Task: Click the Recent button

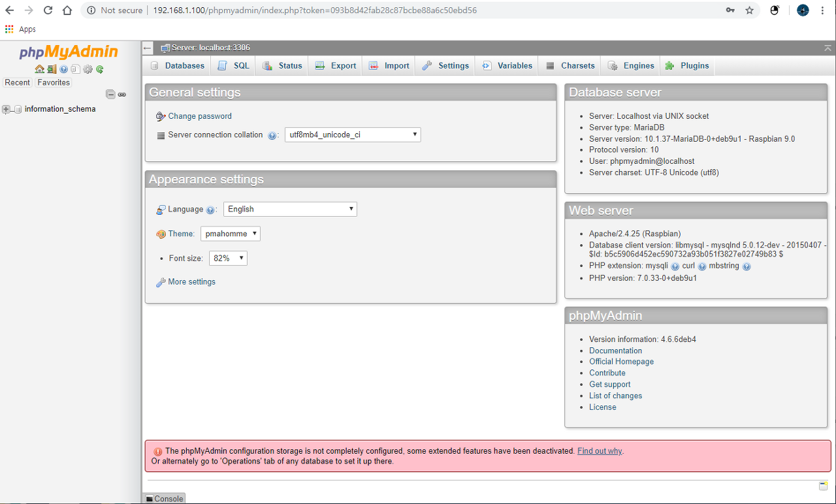Action: click(x=18, y=83)
